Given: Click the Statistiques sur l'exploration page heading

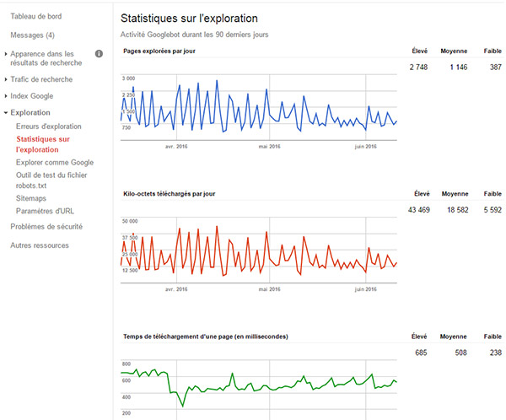Looking at the screenshot, I should 189,19.
